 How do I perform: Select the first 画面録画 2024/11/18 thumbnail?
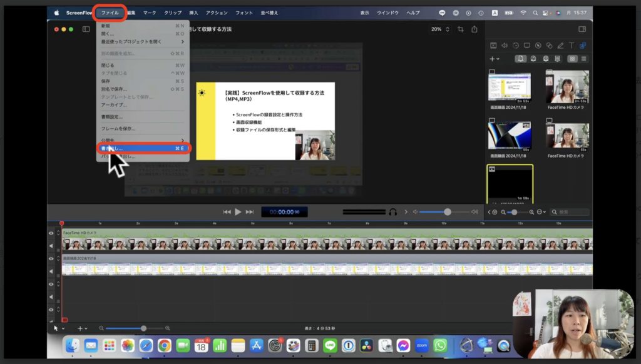click(510, 87)
